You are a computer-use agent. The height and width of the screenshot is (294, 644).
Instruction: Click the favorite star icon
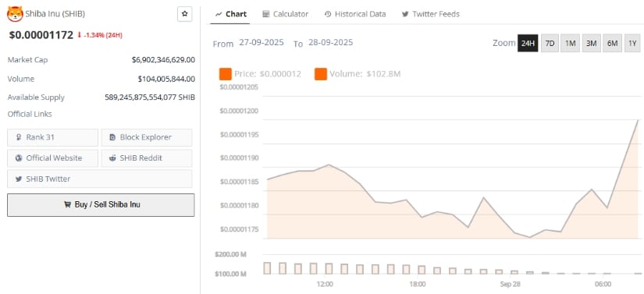(184, 14)
